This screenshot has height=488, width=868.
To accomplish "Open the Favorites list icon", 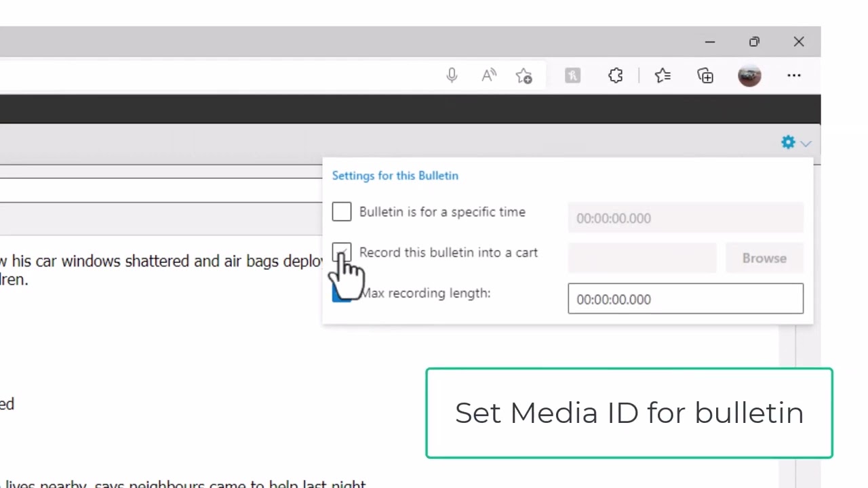I will click(663, 76).
